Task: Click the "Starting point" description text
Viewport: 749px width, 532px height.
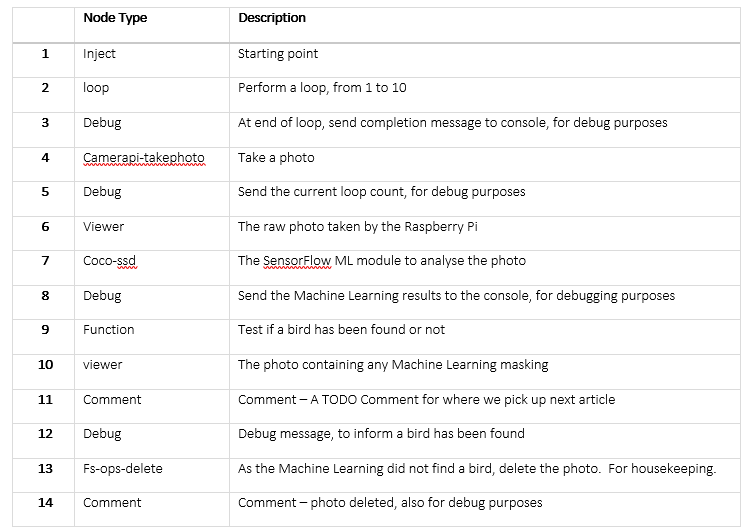Action: point(278,54)
